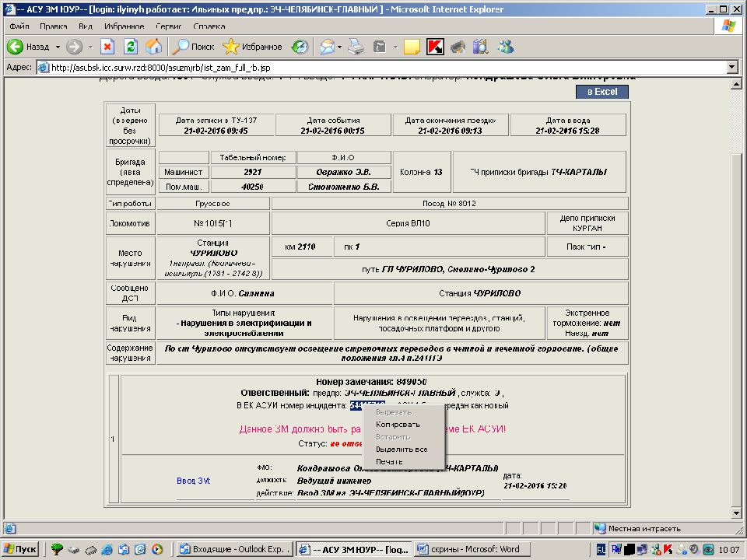Screen dimensions: 747x560
Task: Expand the Mail icon dropdown arrow
Action: pos(339,47)
